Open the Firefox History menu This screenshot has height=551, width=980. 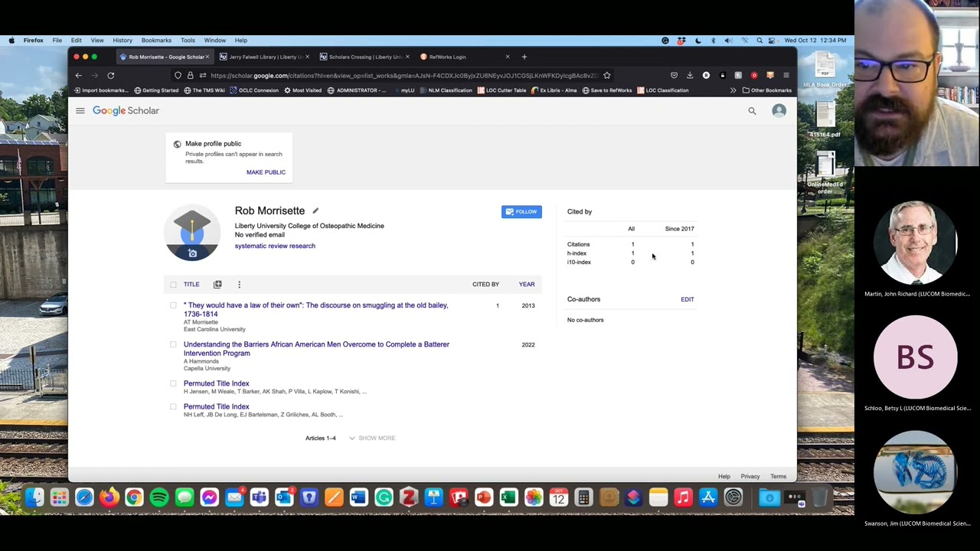click(122, 40)
